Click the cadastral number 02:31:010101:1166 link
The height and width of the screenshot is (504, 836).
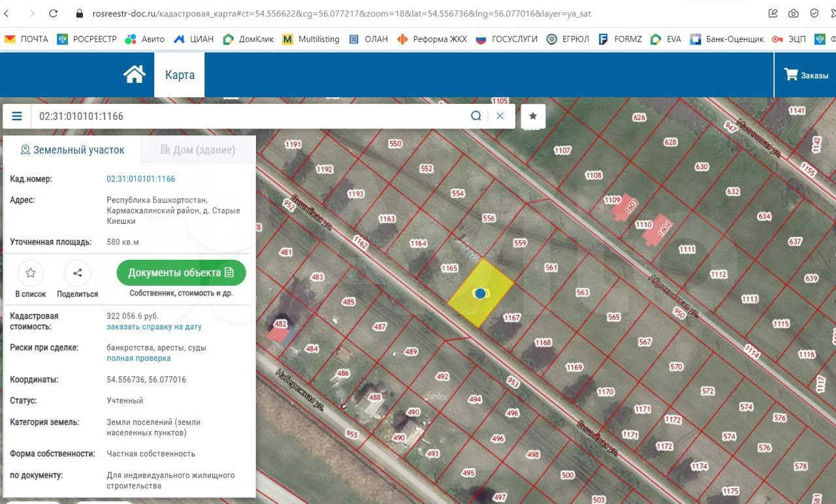(x=141, y=179)
